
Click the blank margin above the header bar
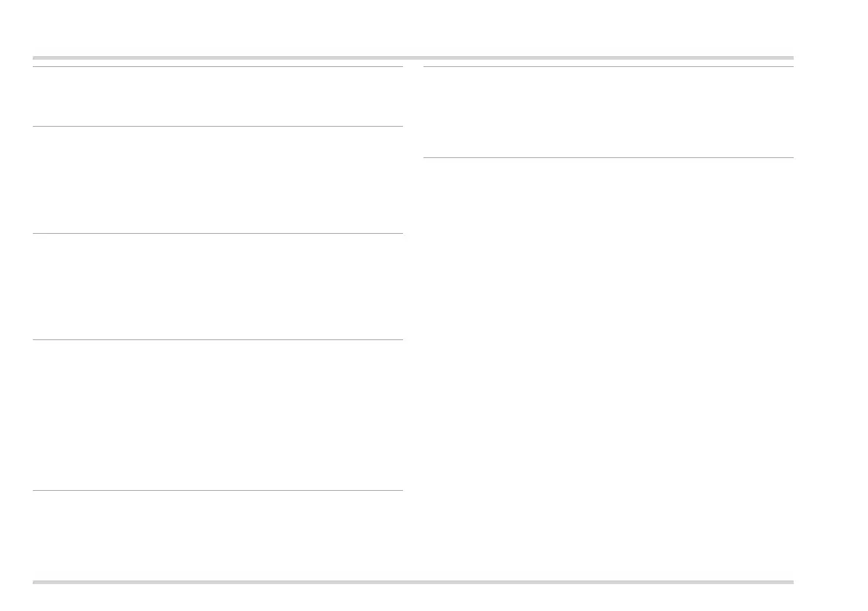pos(413,28)
